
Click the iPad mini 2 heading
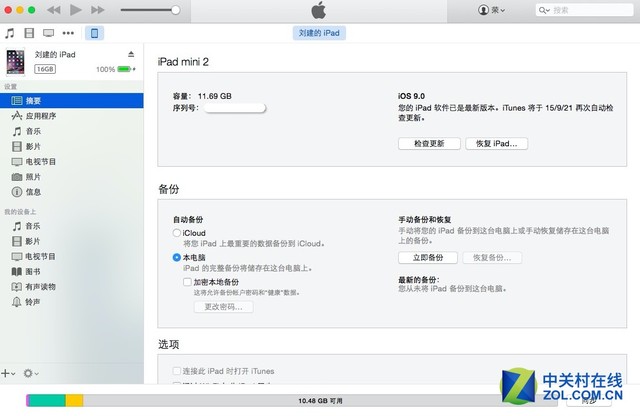point(183,62)
